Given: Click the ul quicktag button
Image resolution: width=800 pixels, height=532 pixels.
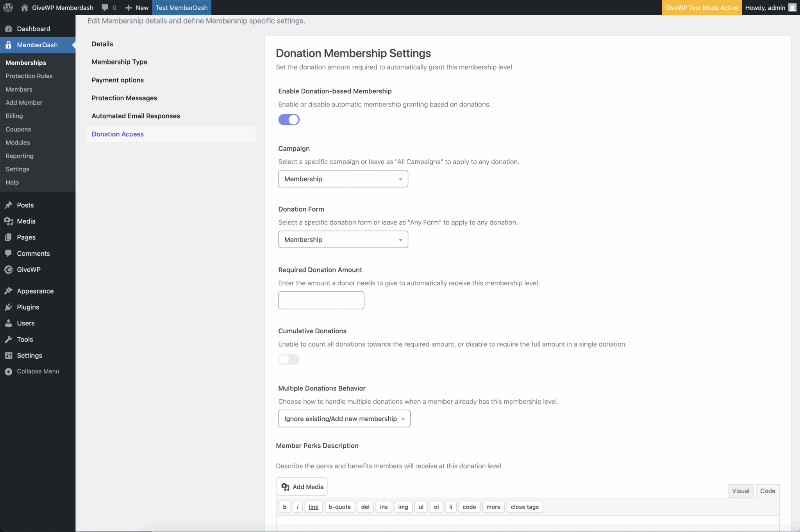Looking at the screenshot, I should [421, 507].
